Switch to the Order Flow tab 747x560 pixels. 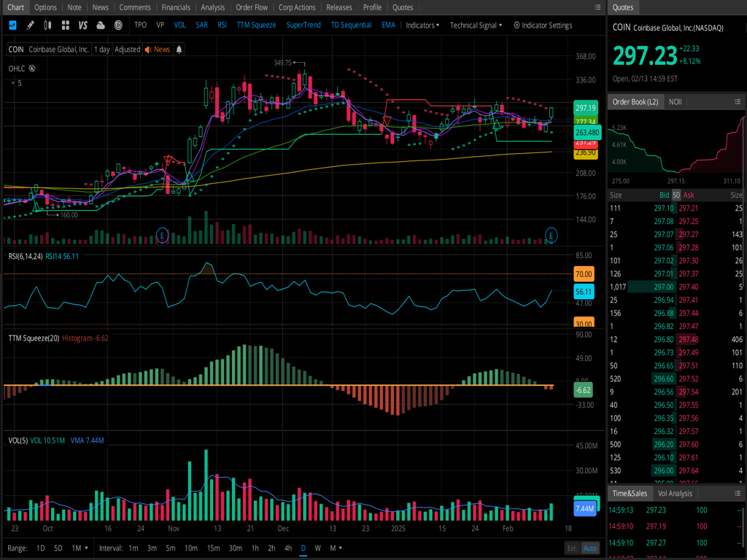point(252,7)
